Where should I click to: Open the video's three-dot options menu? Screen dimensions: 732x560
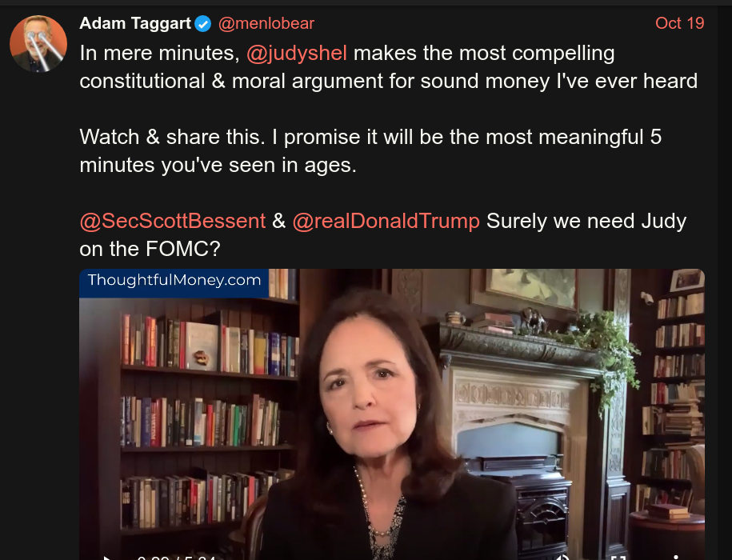click(x=675, y=558)
